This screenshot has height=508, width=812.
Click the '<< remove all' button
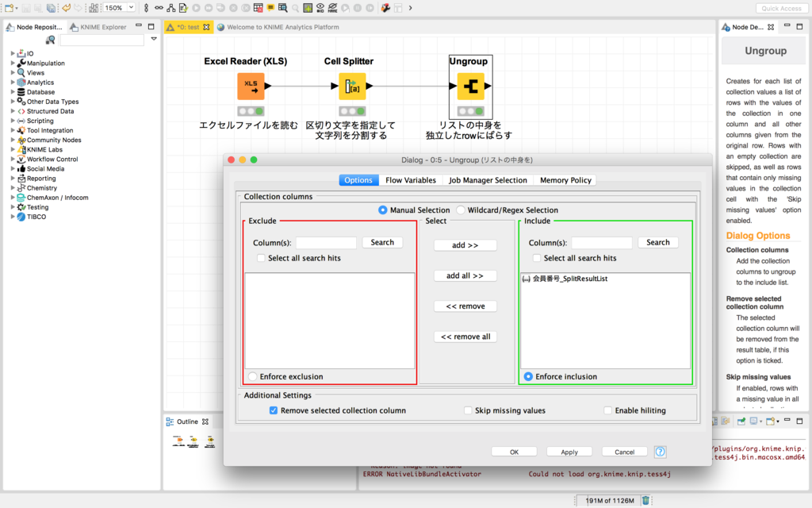coord(465,337)
